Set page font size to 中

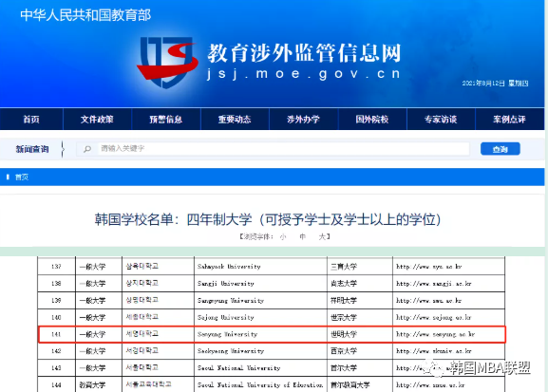[302, 237]
